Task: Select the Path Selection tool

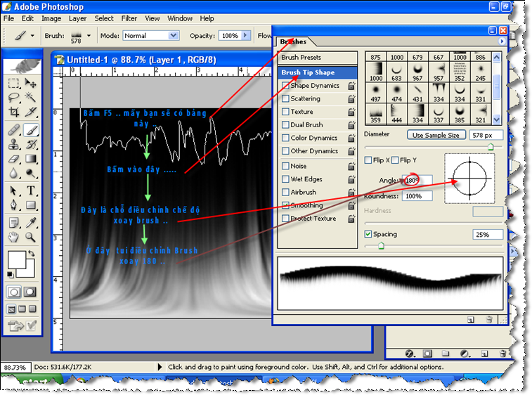Action: 13,190
